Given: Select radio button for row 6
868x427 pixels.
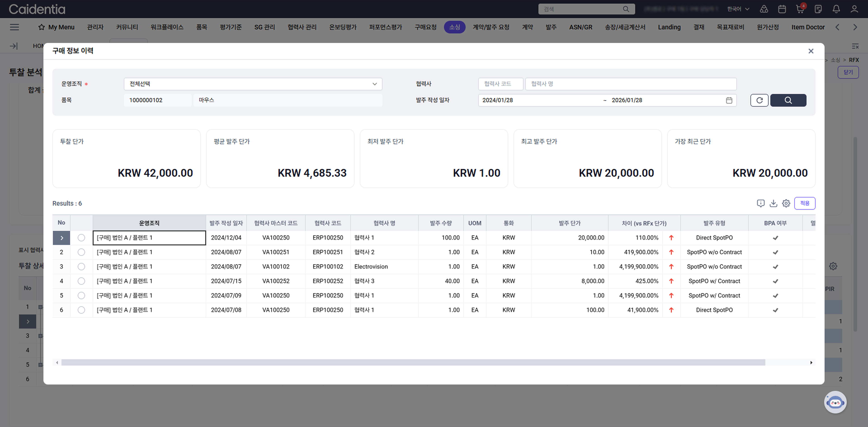Looking at the screenshot, I should click(x=81, y=310).
